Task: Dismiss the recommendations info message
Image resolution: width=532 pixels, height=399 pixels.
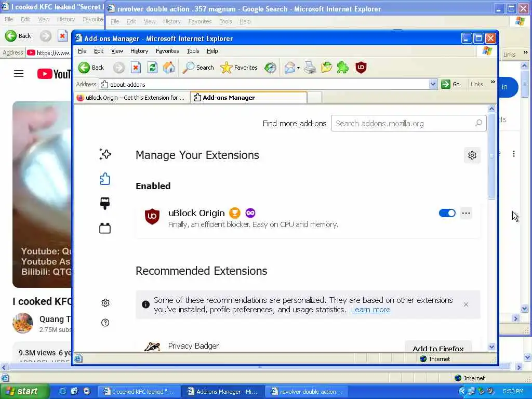Action: click(x=466, y=304)
